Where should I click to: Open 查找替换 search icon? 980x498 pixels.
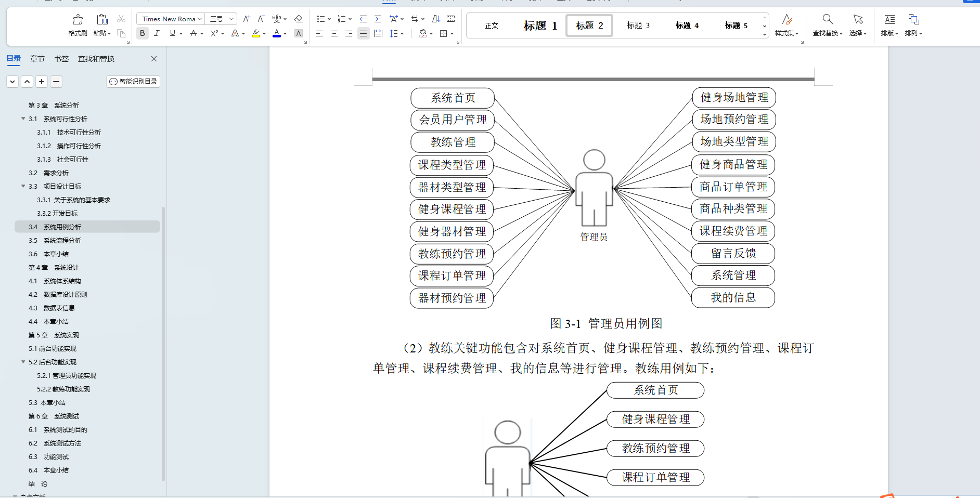tap(828, 19)
